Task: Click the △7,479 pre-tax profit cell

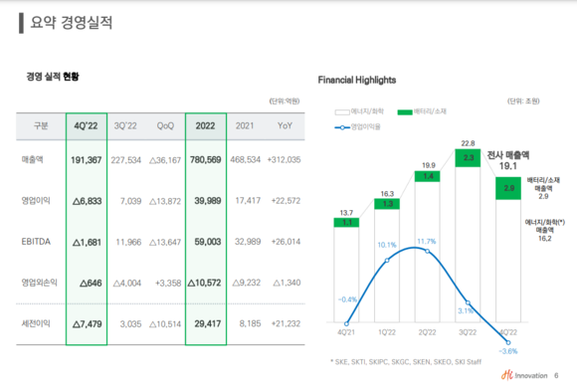Action: pos(88,324)
